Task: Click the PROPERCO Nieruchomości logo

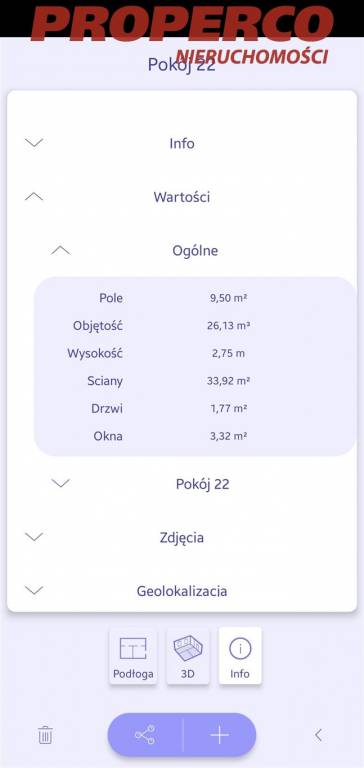Action: 182,35
